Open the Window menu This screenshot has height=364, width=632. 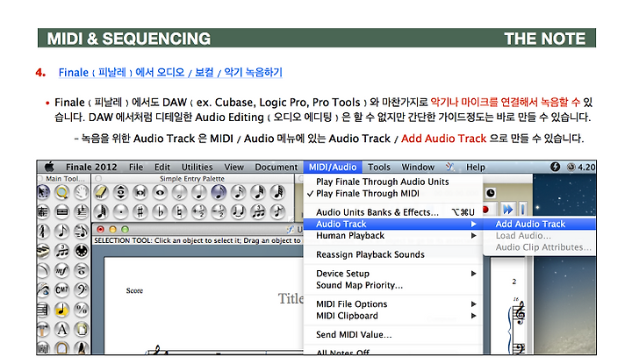pos(418,168)
